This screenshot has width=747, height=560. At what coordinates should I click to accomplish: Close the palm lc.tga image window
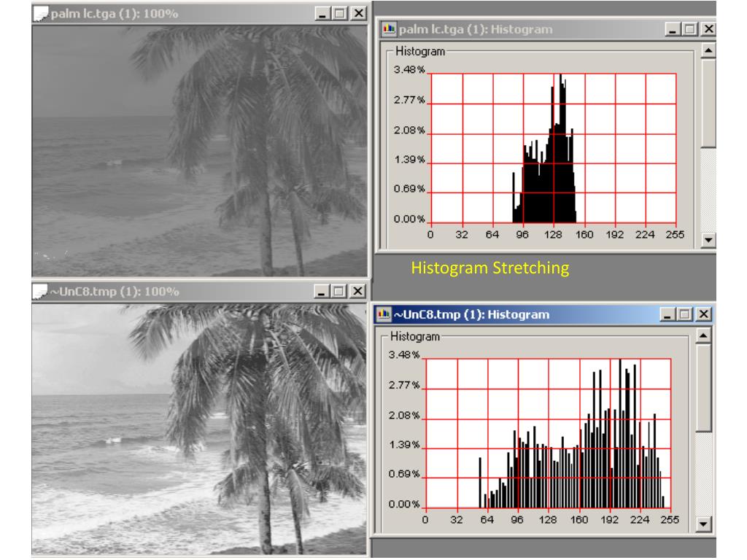click(358, 14)
